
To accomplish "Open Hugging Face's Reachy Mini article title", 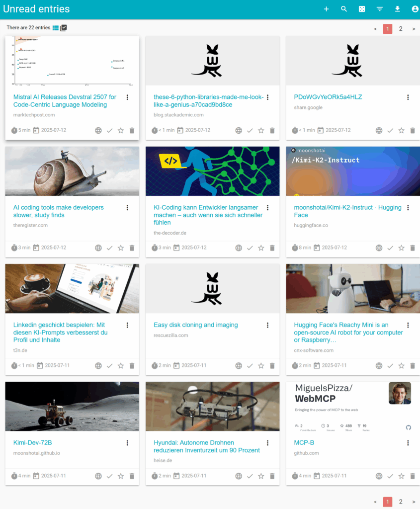I will (x=348, y=333).
